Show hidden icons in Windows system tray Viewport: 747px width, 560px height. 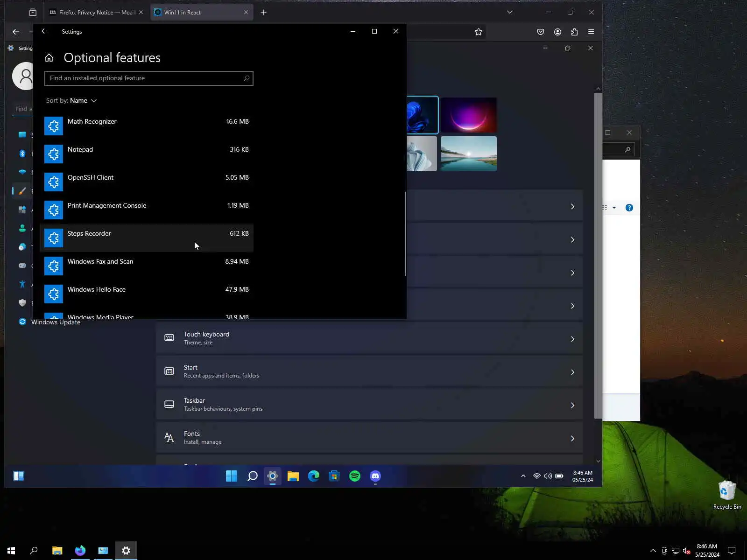653,551
